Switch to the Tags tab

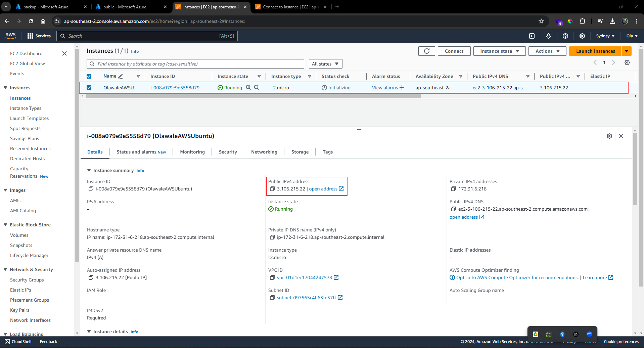328,152
